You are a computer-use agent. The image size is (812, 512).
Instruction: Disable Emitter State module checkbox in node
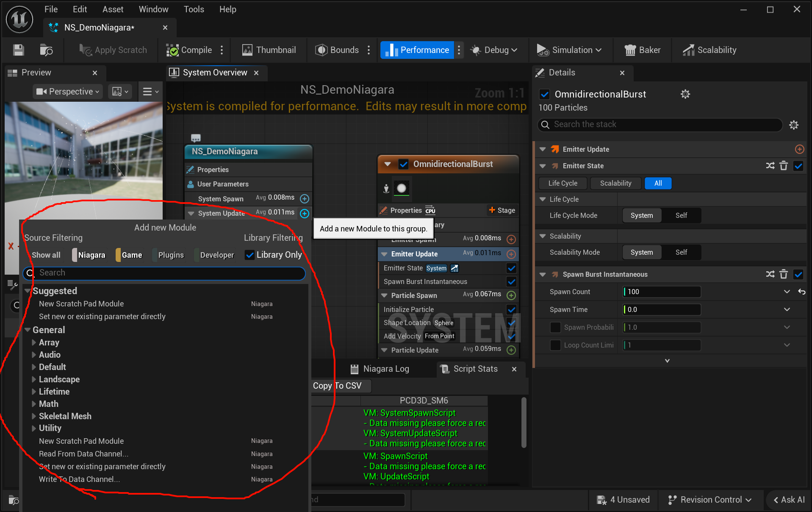[x=511, y=268]
